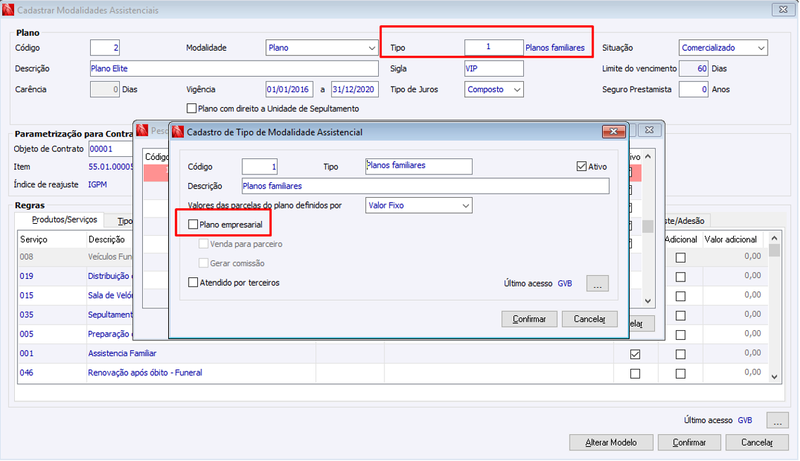The width and height of the screenshot is (800, 461).
Task: Click the Objeto de Contrato field
Action: tap(111, 149)
